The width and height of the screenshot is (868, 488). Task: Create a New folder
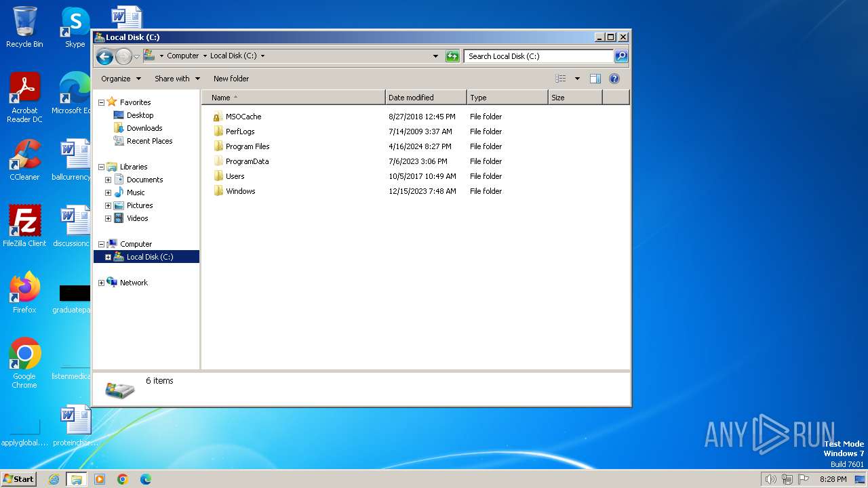click(231, 79)
